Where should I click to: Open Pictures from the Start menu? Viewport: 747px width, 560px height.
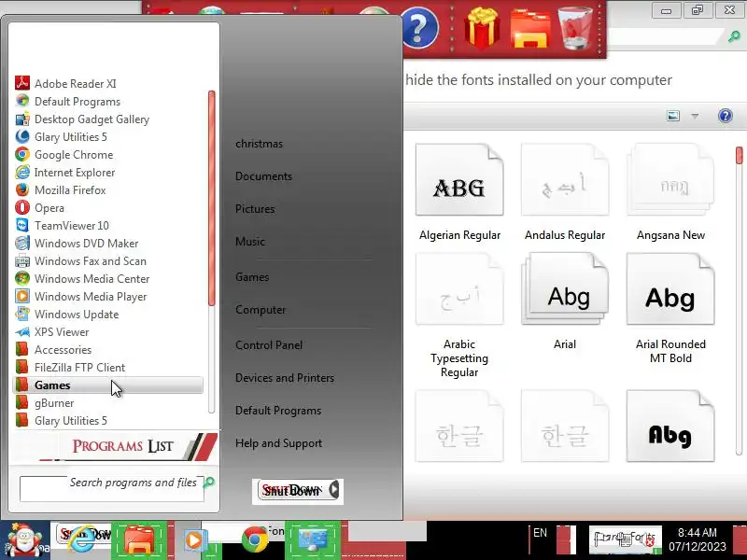tap(255, 208)
